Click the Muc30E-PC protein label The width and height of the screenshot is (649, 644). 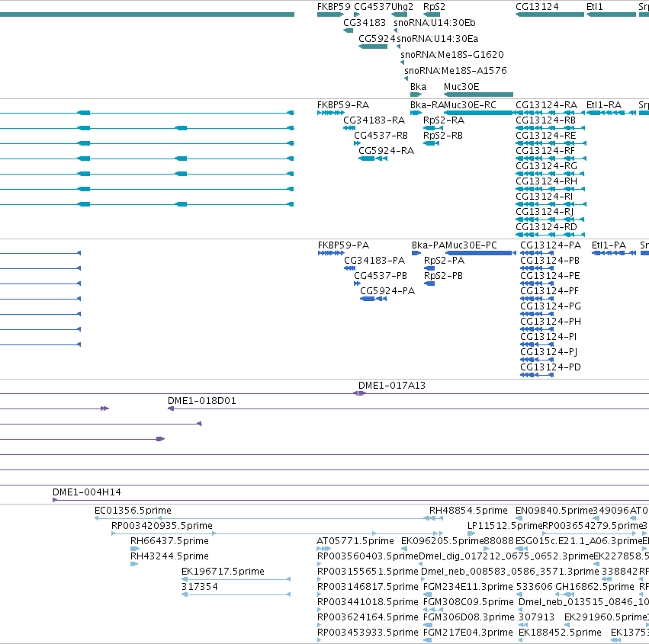pos(471,245)
